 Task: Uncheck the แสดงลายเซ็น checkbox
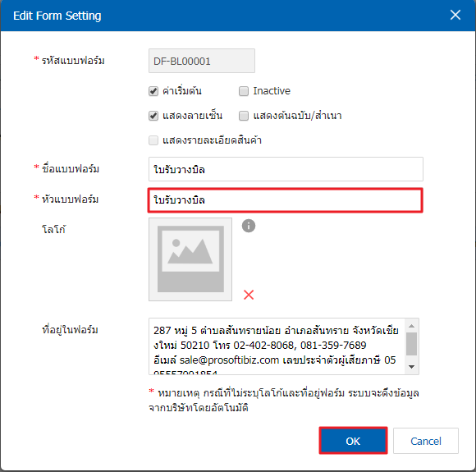[x=153, y=116]
